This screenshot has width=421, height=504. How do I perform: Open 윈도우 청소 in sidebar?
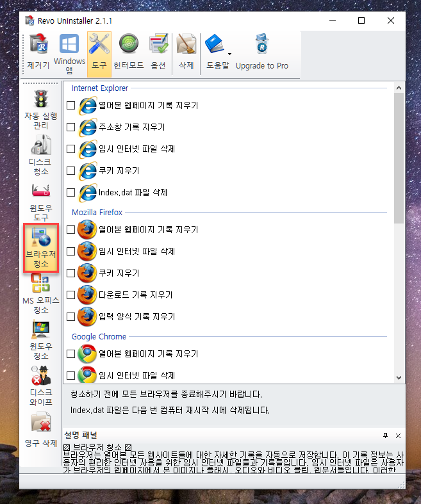(41, 341)
